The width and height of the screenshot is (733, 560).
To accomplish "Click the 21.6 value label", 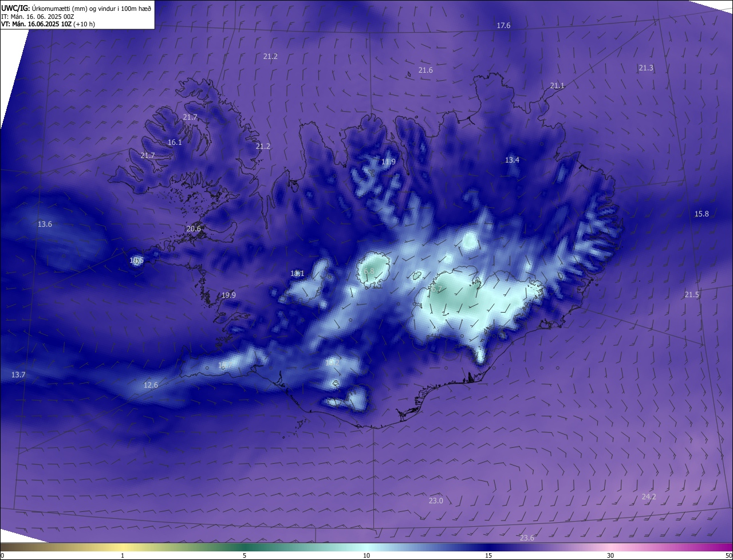I will point(425,70).
